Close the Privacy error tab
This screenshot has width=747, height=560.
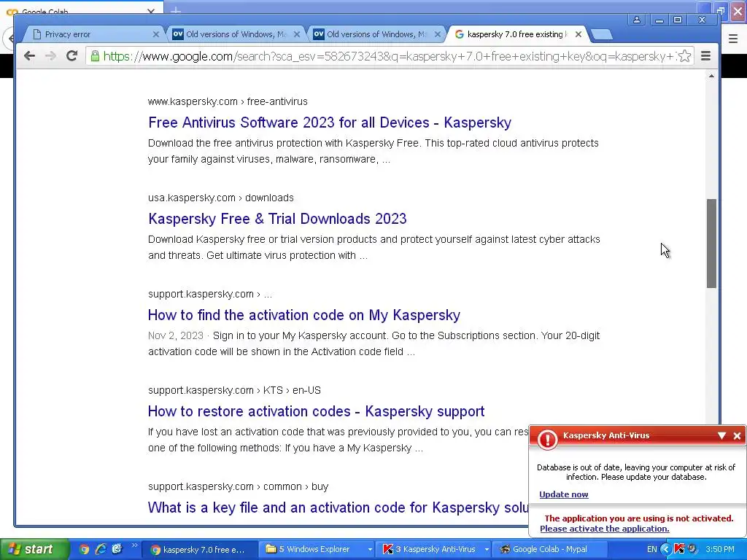156,34
